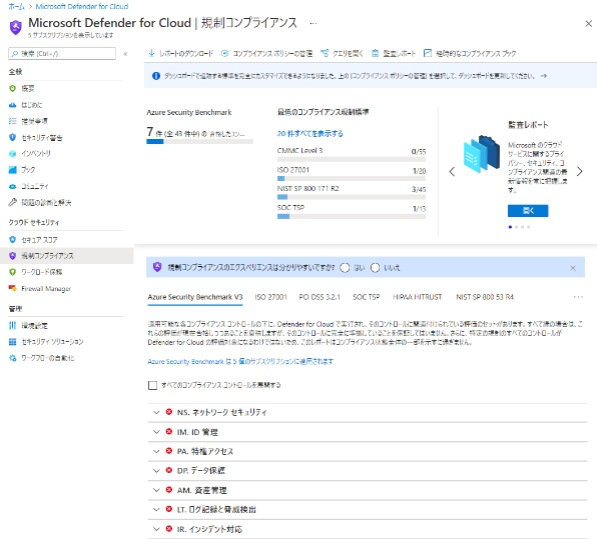This screenshot has width=597, height=539.
Task: Close the Defender for Cloud blade
Action: [588, 24]
